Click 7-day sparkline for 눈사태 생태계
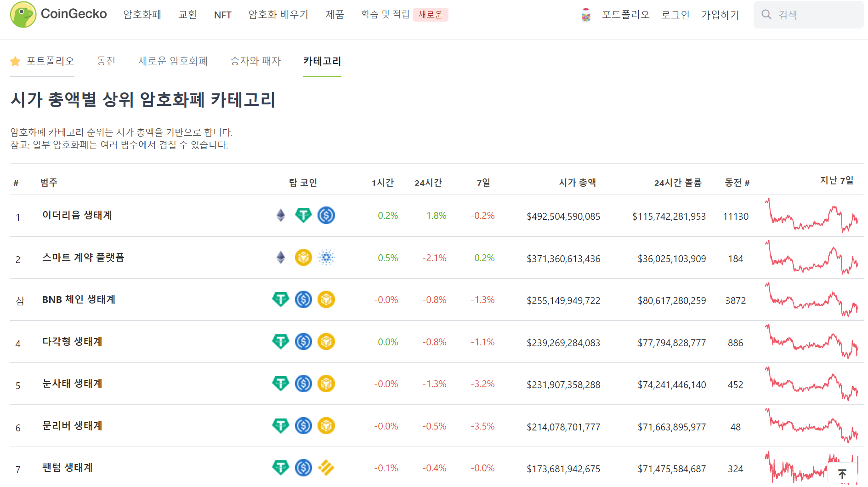Screen dimensions: 868x487 click(x=812, y=384)
